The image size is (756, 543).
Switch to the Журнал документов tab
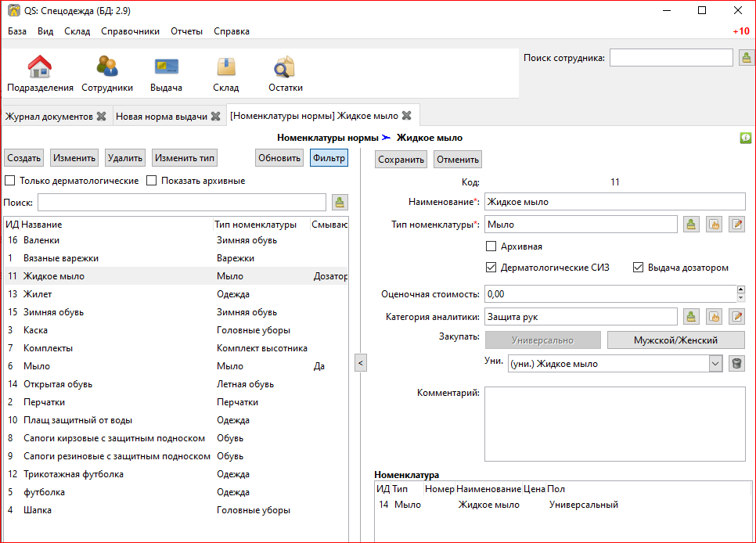49,116
